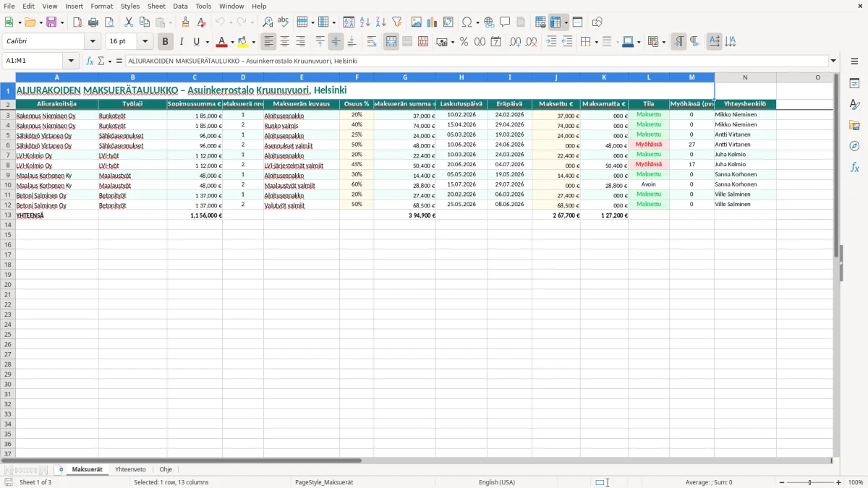Toggle Bold formatting

(x=166, y=42)
